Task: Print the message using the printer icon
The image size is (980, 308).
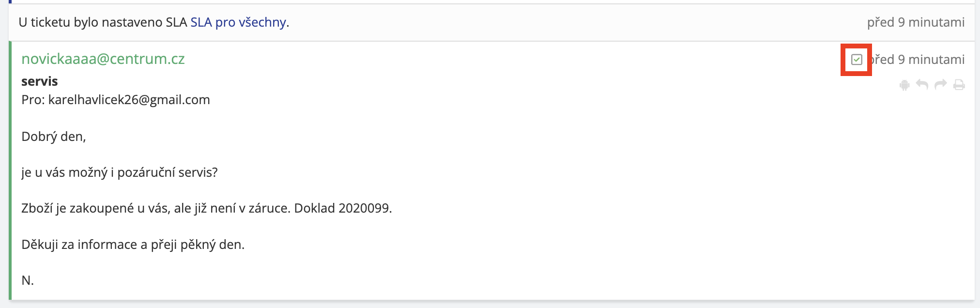Action: pos(959,85)
